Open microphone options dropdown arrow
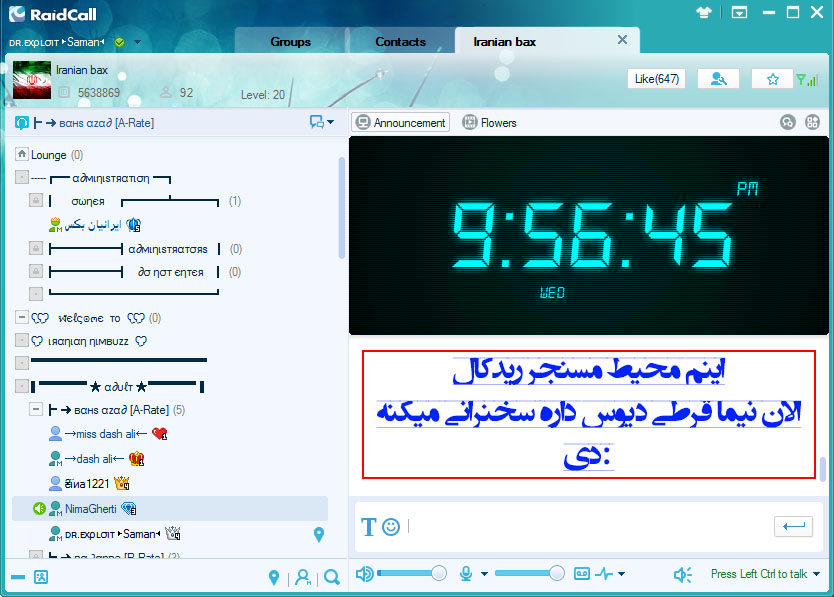Viewport: 834px width, 597px height. 484,574
